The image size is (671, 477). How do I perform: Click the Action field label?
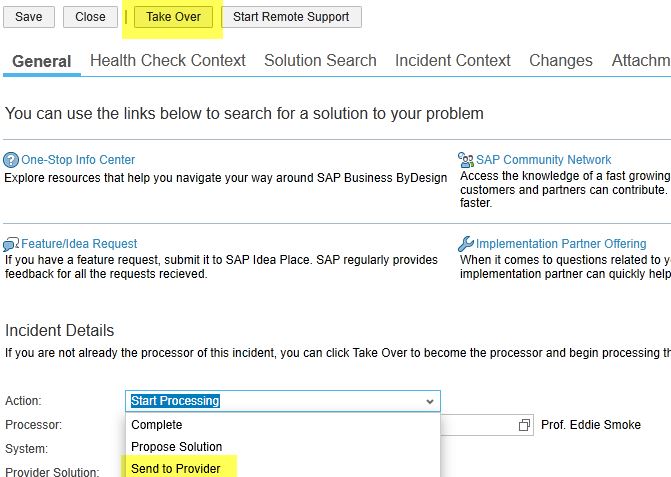(23, 401)
